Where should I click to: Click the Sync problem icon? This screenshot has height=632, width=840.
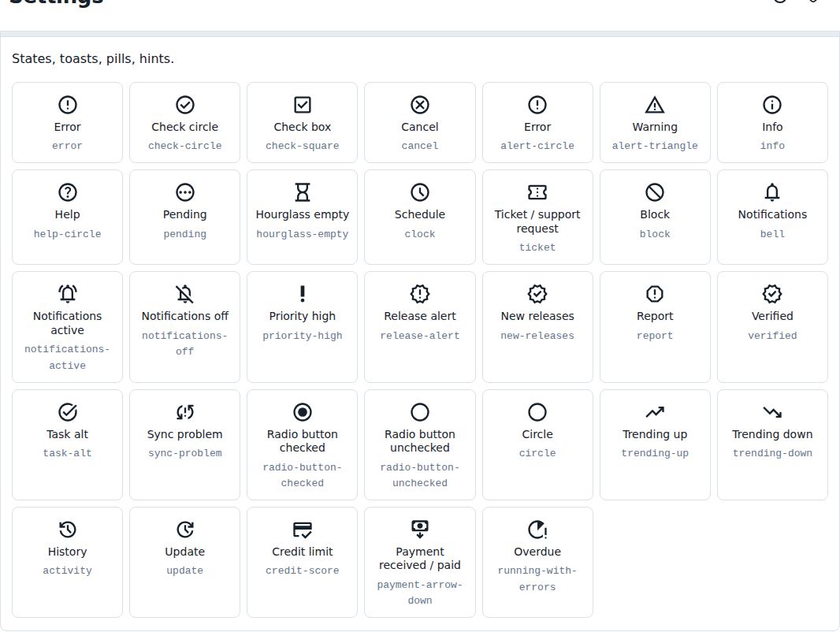pos(185,412)
